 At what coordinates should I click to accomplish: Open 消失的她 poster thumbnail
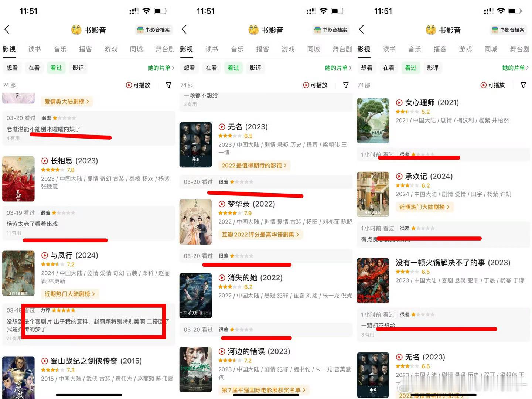point(195,296)
